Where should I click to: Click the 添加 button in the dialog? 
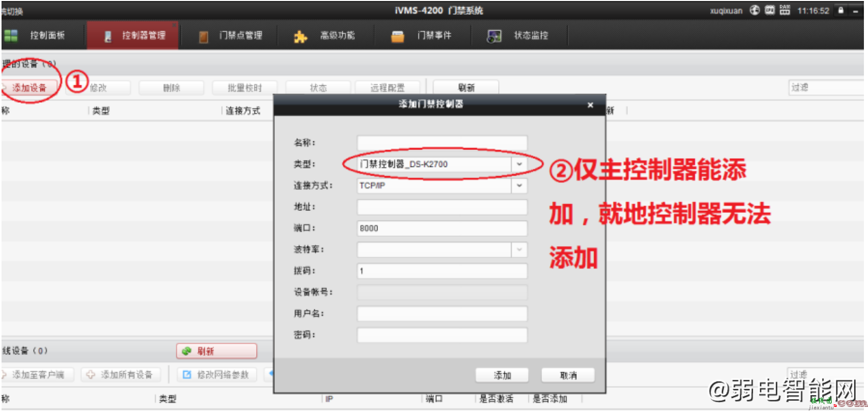click(502, 375)
